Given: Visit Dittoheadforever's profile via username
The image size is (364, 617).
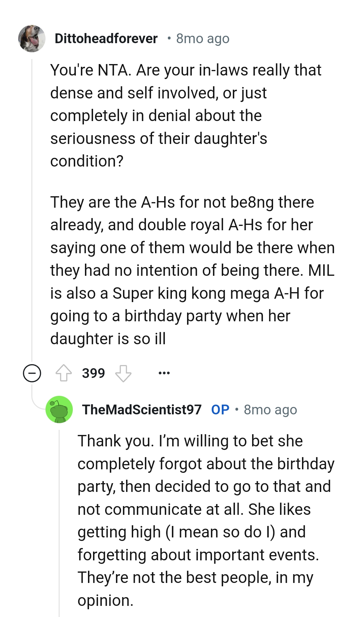Looking at the screenshot, I should pos(106,39).
